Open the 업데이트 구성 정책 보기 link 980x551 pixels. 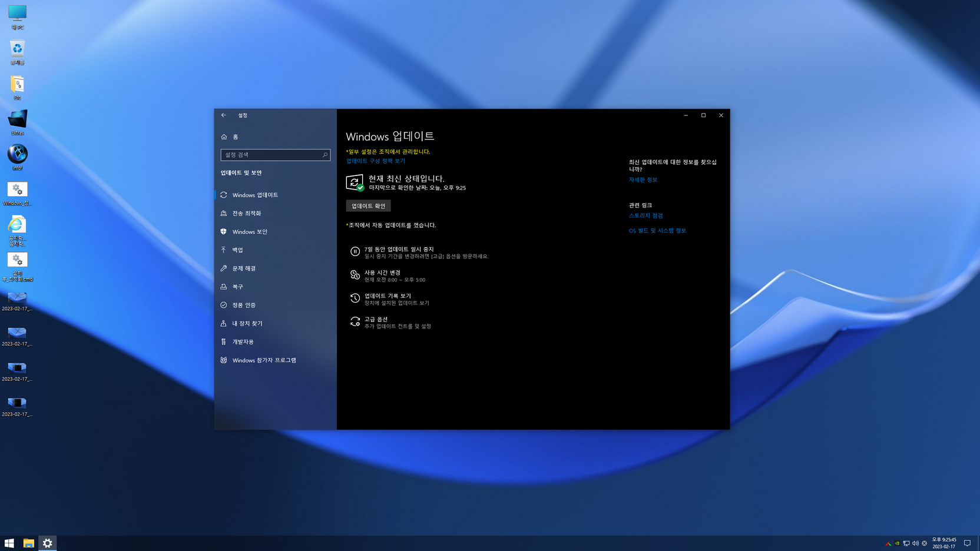375,161
